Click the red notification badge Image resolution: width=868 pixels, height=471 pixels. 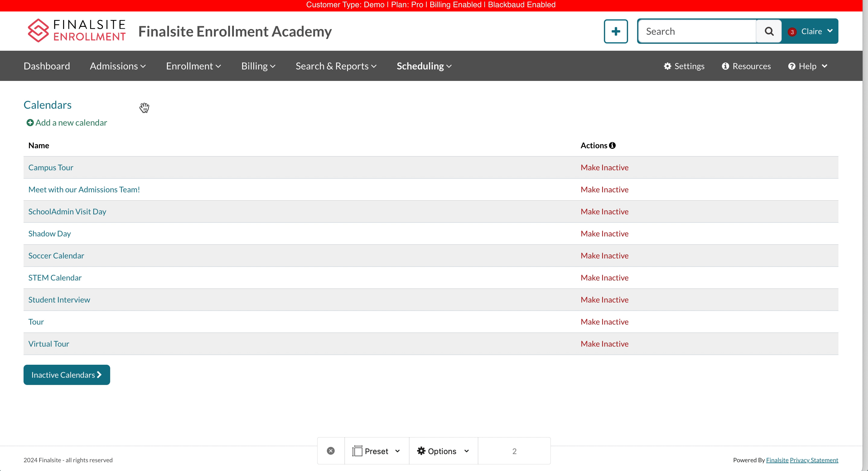[x=792, y=32]
